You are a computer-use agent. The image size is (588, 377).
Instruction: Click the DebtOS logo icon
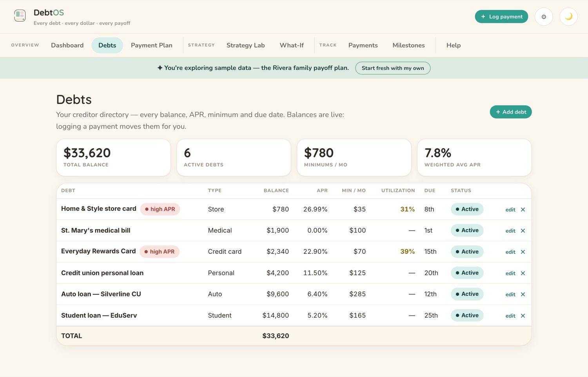pos(20,16)
